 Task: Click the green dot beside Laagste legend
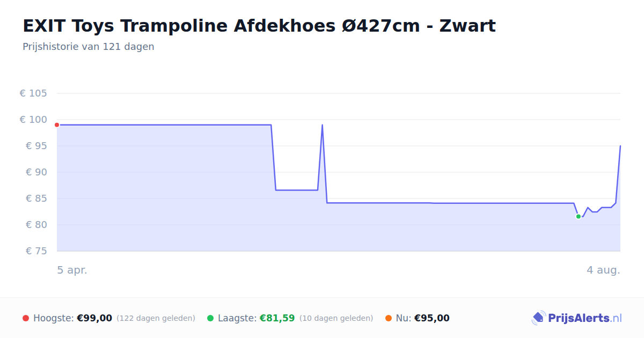[x=210, y=318]
